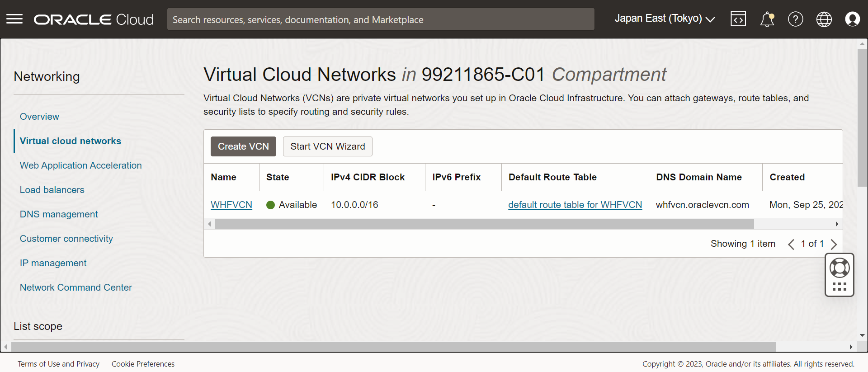Screen dimensions: 868x372
Task: Open the language globe menu
Action: [824, 19]
